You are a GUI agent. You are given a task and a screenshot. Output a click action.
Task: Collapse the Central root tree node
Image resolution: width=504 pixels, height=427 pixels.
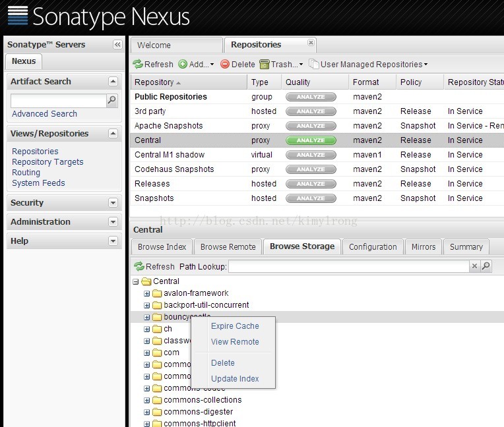point(136,282)
